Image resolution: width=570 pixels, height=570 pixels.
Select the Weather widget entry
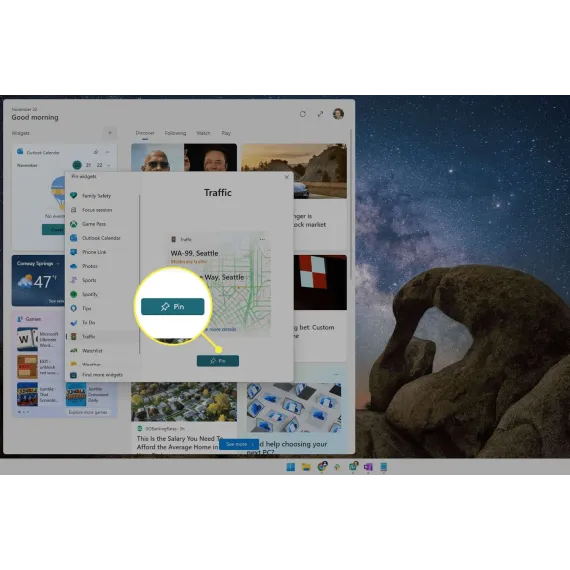[103, 364]
